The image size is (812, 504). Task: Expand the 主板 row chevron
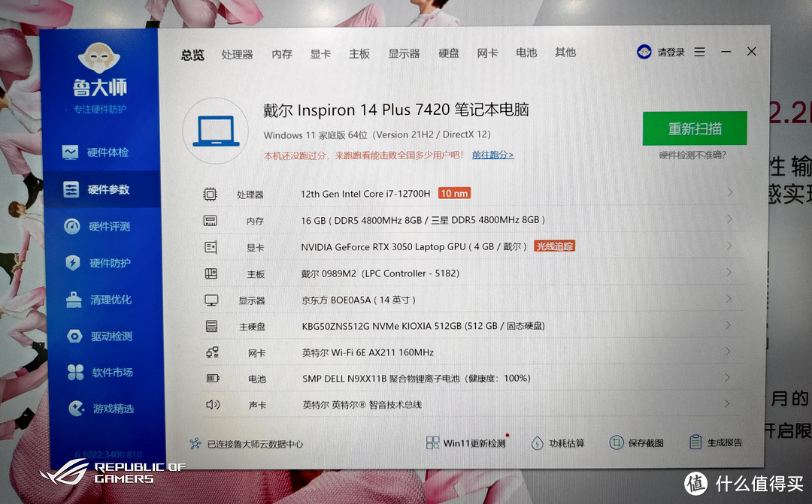tap(729, 272)
